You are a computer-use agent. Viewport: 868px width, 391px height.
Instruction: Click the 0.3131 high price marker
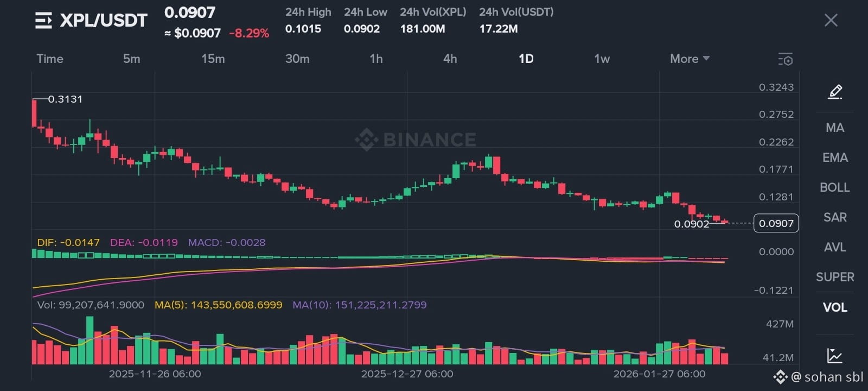65,99
